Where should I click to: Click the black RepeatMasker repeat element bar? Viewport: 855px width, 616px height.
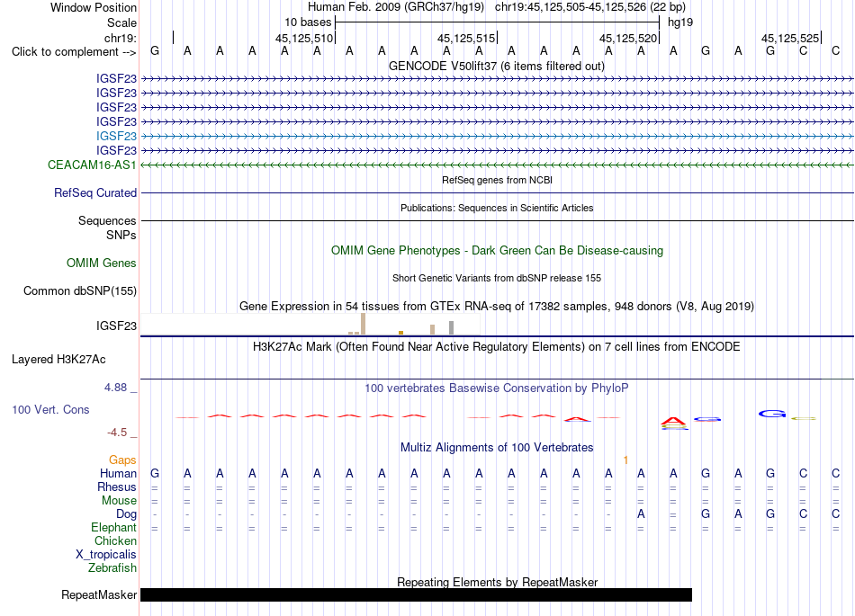point(416,594)
